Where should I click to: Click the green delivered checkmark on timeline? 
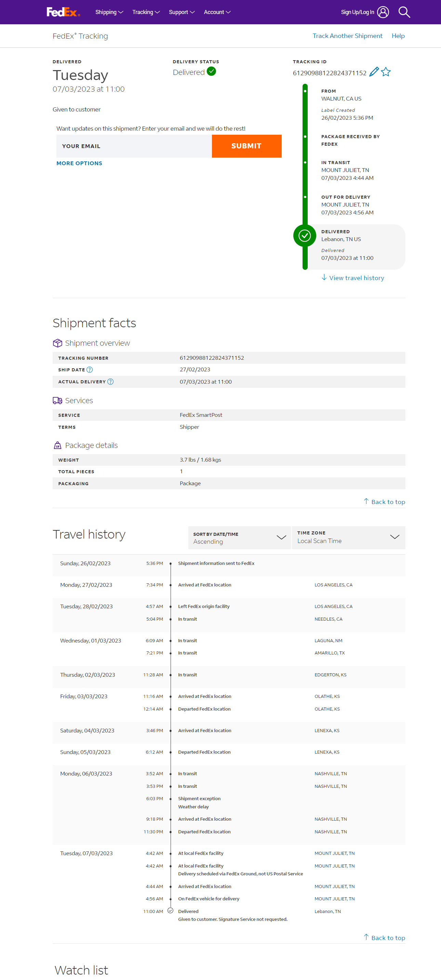point(304,236)
